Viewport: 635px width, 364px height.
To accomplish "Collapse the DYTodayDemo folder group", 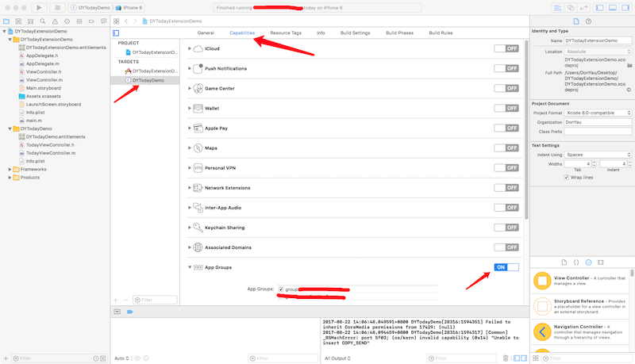I will (x=10, y=128).
